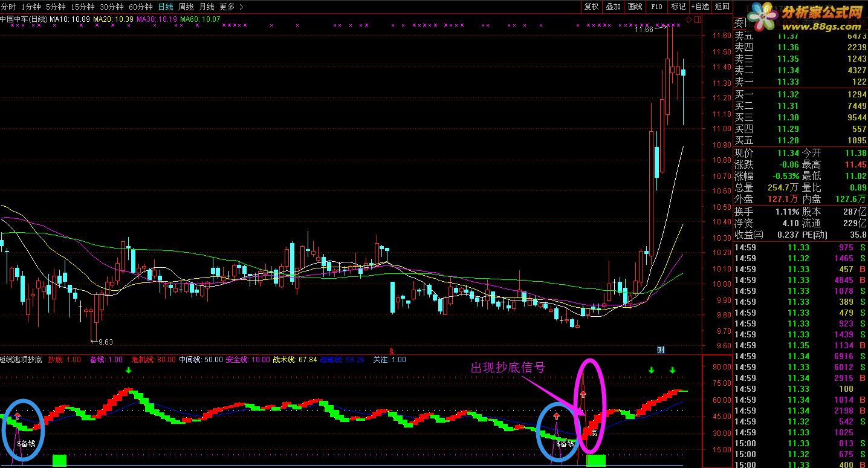The image size is (868, 468).
Task: Open the 画线 drawing tools
Action: (635, 7)
